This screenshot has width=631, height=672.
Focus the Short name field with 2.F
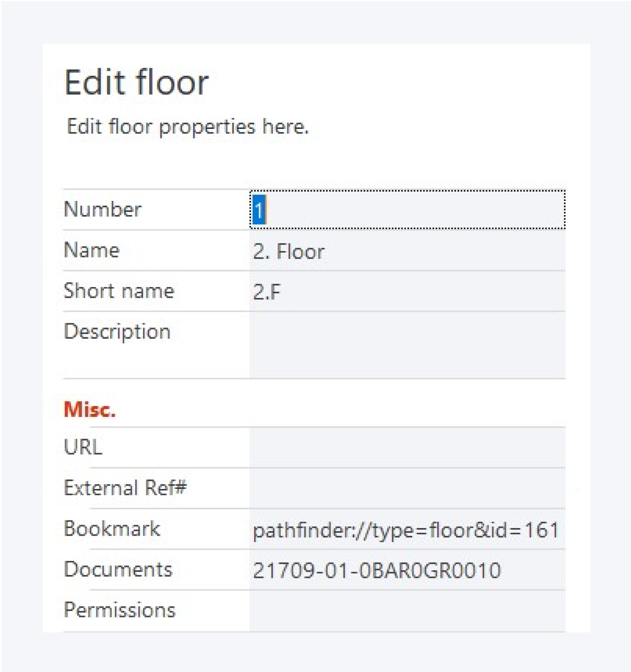point(407,291)
